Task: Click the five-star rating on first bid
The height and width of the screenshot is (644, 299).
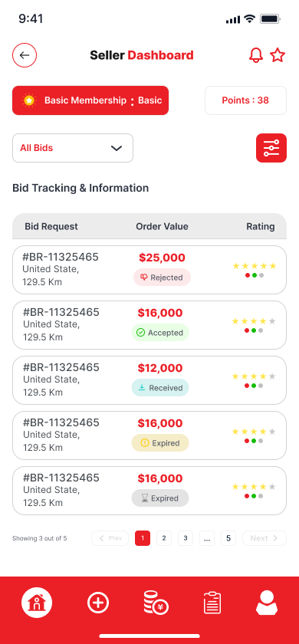Action: pyautogui.click(x=255, y=266)
